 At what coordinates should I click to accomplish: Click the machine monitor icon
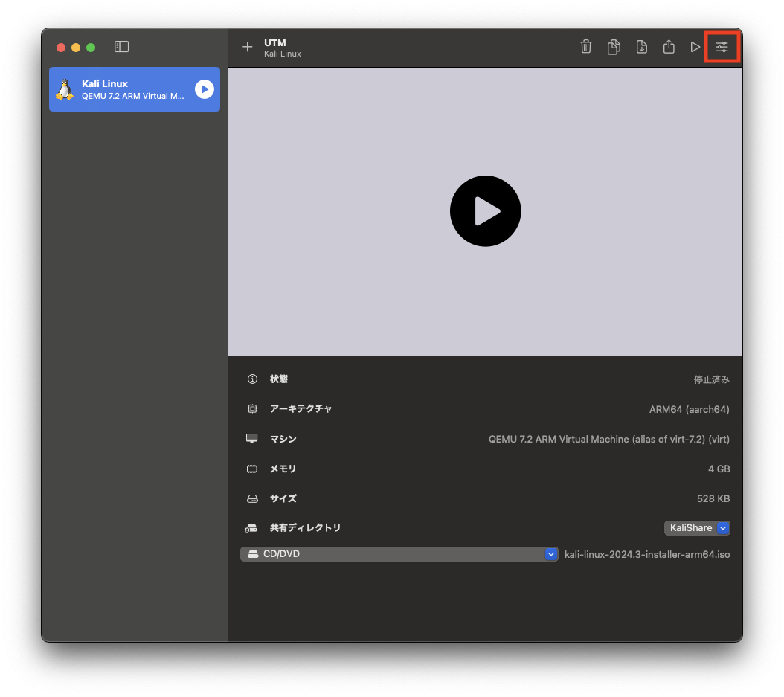[x=252, y=438]
